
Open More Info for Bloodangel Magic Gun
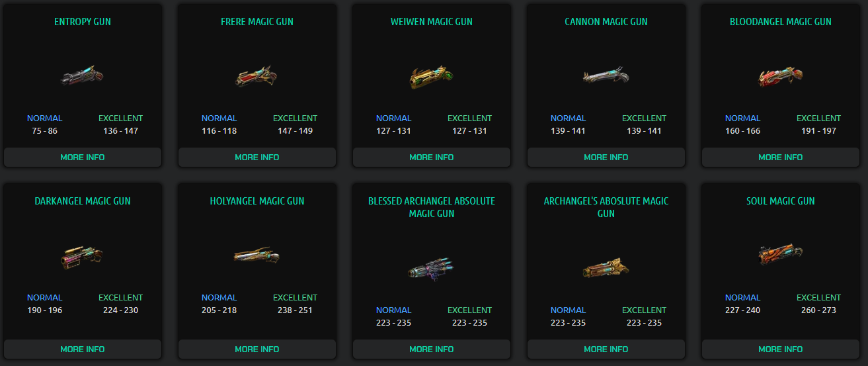pyautogui.click(x=781, y=158)
